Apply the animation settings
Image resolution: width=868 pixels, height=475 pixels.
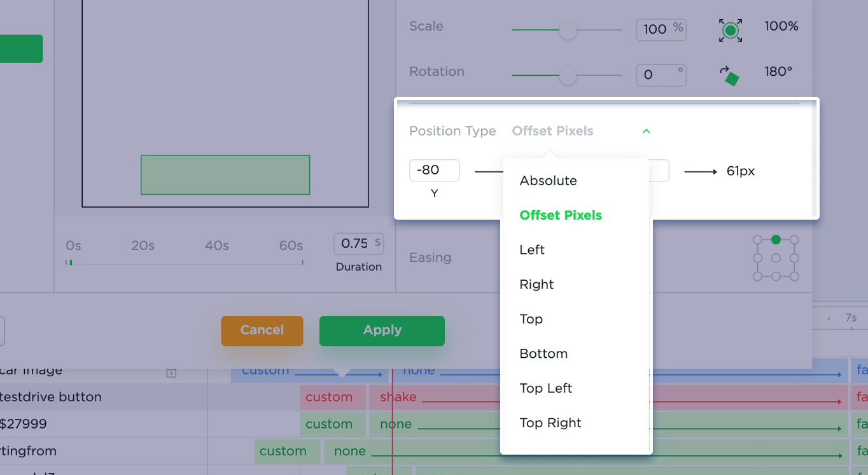(x=382, y=330)
